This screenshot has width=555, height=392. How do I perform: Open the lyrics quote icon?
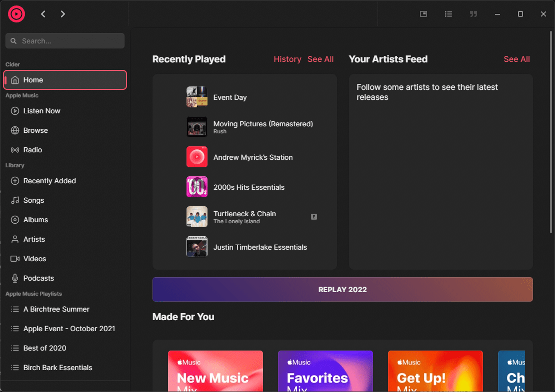coord(473,14)
